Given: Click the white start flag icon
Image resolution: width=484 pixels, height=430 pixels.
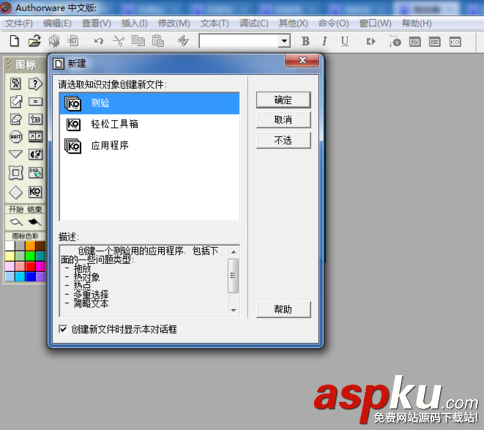Looking at the screenshot, I should coord(16,222).
